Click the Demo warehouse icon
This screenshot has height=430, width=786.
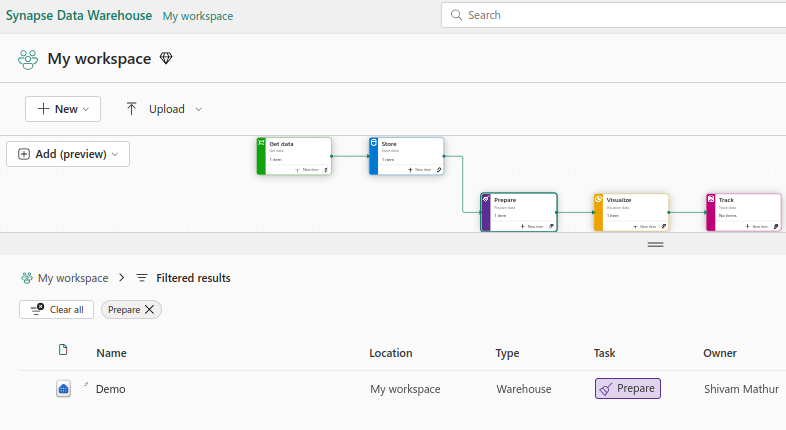[63, 389]
